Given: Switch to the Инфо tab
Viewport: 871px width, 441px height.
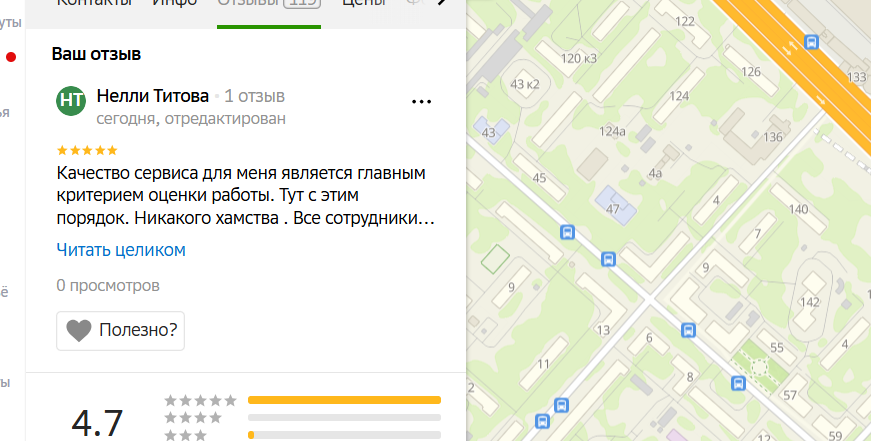Looking at the screenshot, I should [174, 3].
